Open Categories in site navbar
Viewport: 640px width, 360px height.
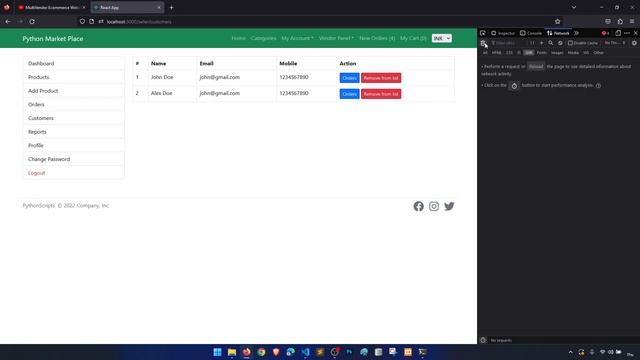pos(263,38)
